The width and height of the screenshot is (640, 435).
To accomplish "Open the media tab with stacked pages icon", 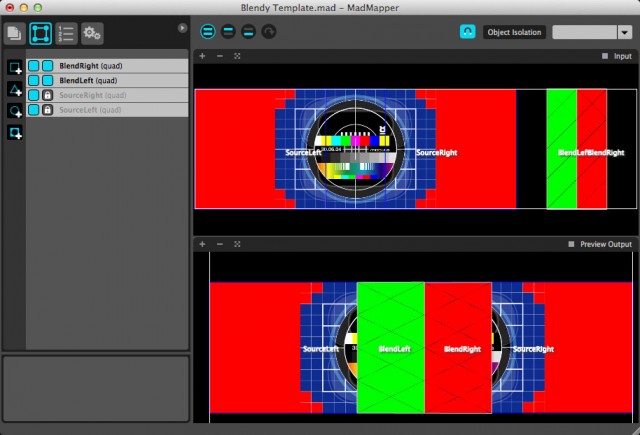I will 16,34.
